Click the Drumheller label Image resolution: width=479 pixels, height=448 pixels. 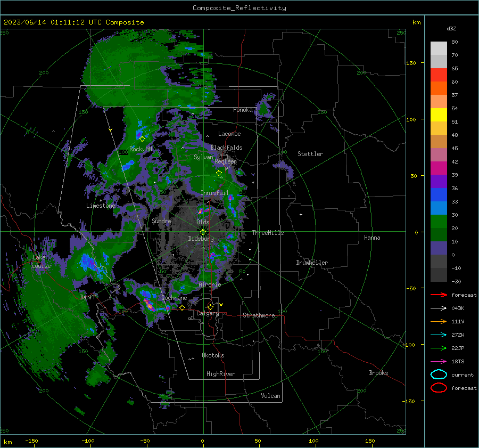click(x=312, y=263)
